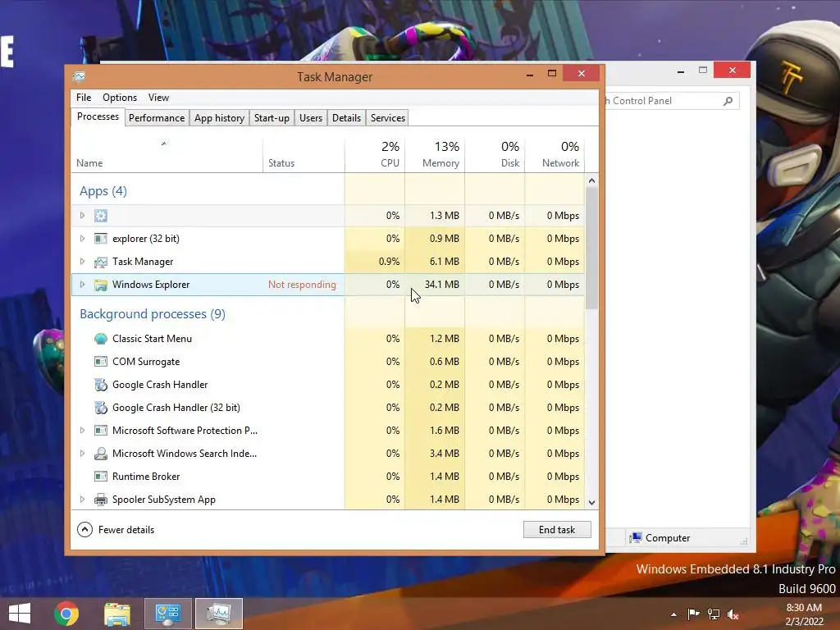840x630 pixels.
Task: Click the Microsoft Windows Search Indexer icon
Action: pyautogui.click(x=101, y=453)
